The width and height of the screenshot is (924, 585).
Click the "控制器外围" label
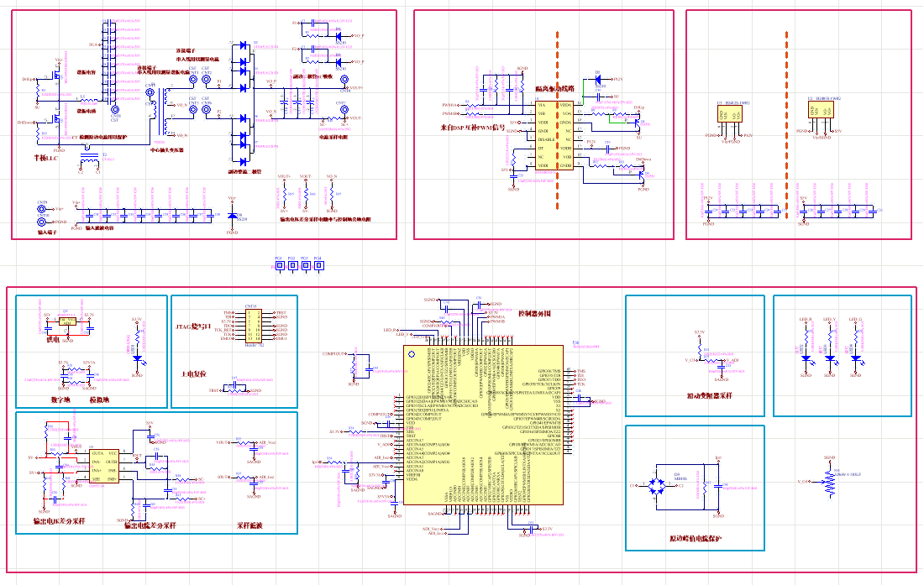coord(534,314)
